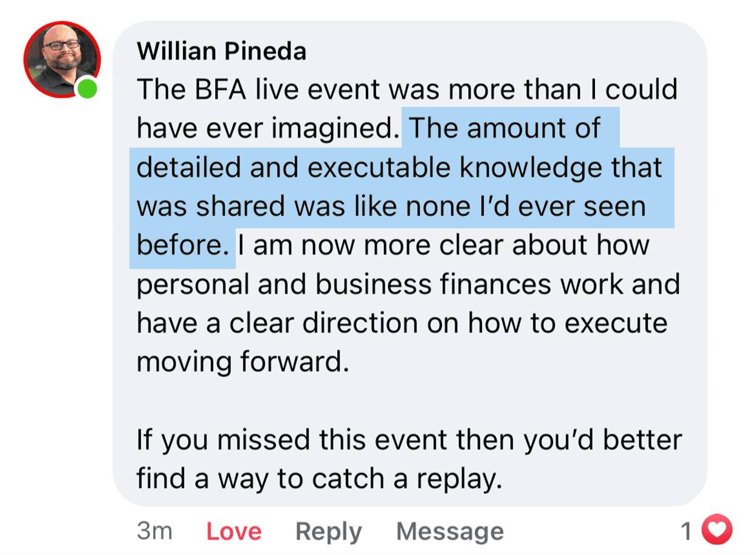Reply to Willian Pineda's comment
756x555 pixels.
coord(328,531)
